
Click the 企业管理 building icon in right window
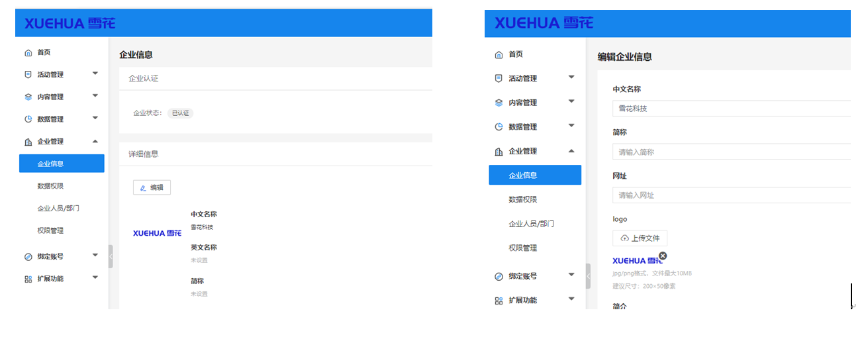(x=499, y=152)
